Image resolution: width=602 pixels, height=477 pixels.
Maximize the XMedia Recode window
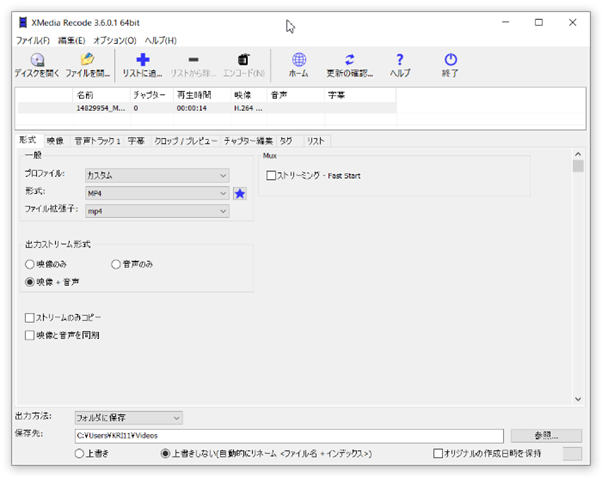coord(539,22)
